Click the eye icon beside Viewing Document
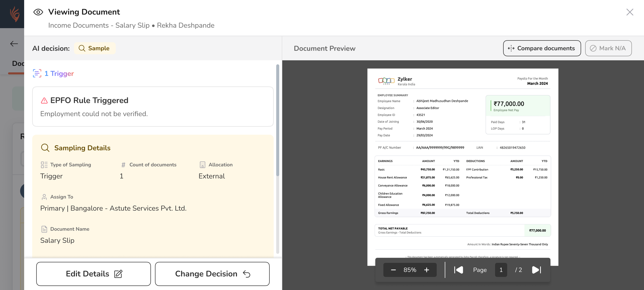 coord(38,12)
